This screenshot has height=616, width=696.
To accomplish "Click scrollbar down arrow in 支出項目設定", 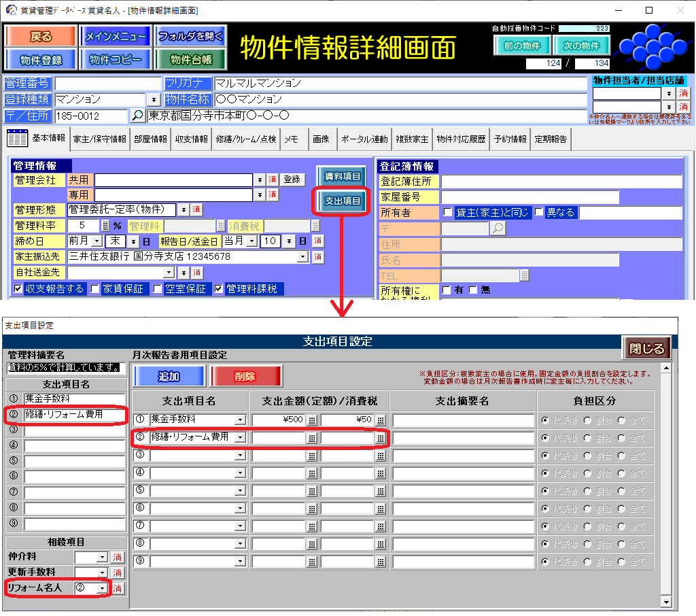I will 666,602.
